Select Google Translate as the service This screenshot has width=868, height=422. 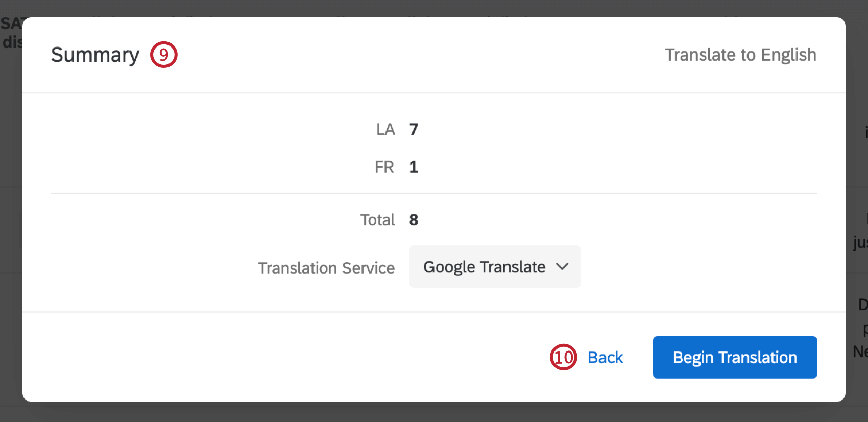[484, 267]
